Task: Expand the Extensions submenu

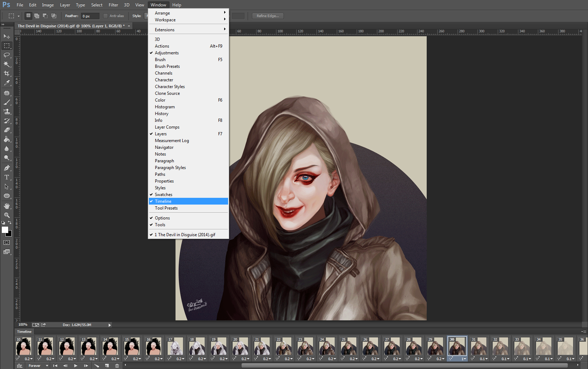Action: click(188, 30)
